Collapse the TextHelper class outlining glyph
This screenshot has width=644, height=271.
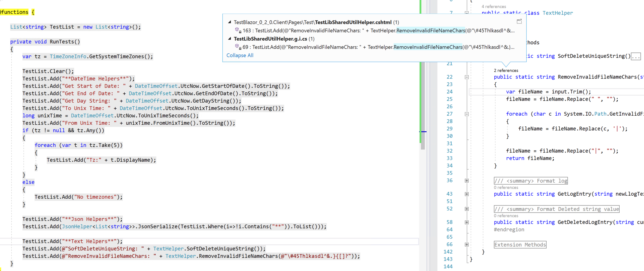467,13
